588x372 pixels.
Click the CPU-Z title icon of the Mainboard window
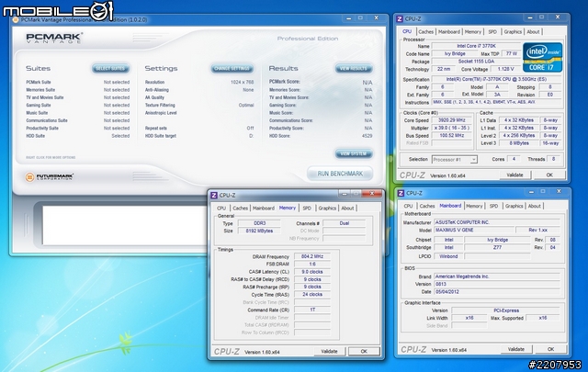(x=401, y=193)
